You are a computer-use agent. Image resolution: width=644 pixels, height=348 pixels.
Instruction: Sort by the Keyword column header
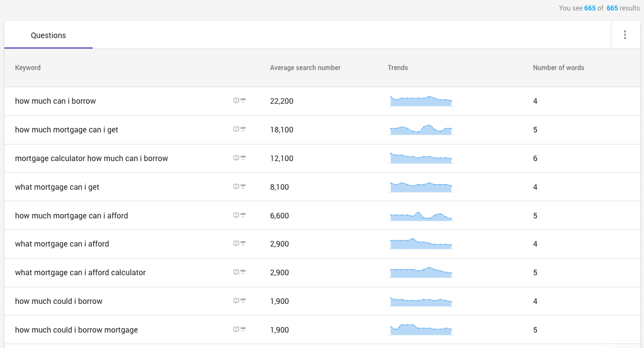pos(28,68)
